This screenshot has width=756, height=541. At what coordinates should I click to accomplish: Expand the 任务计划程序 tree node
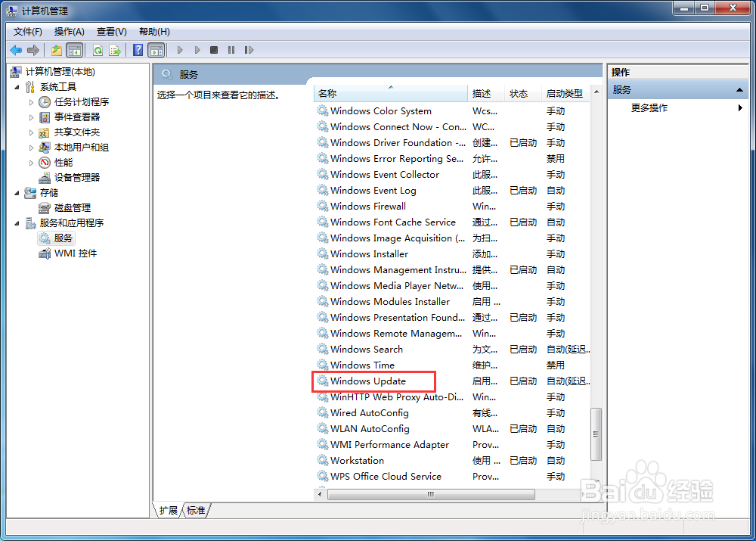coord(31,102)
